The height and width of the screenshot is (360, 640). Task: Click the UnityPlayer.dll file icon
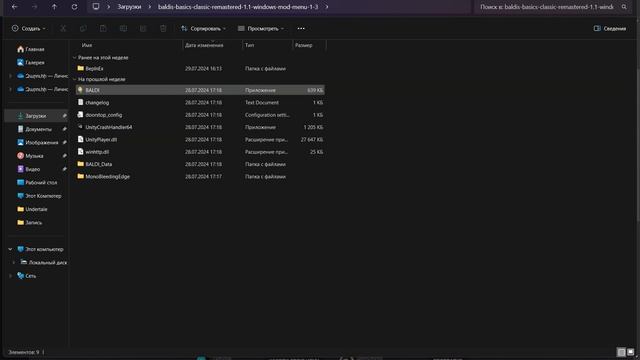(80, 139)
